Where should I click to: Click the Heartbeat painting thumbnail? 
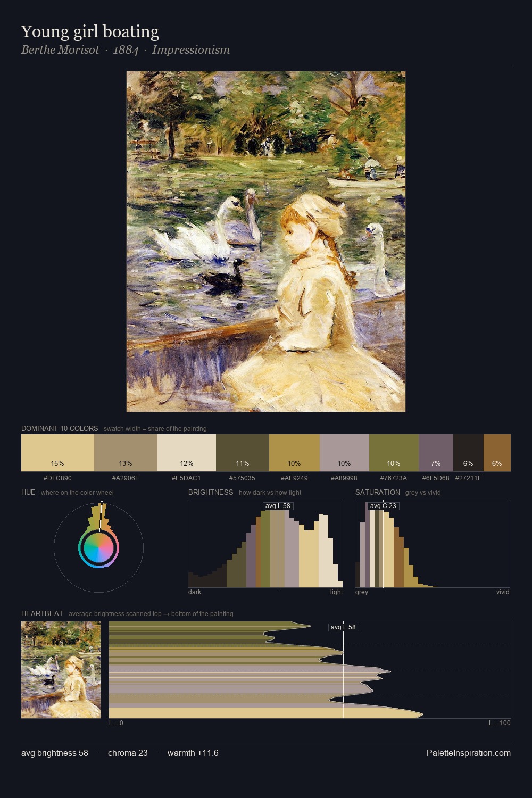click(x=61, y=670)
